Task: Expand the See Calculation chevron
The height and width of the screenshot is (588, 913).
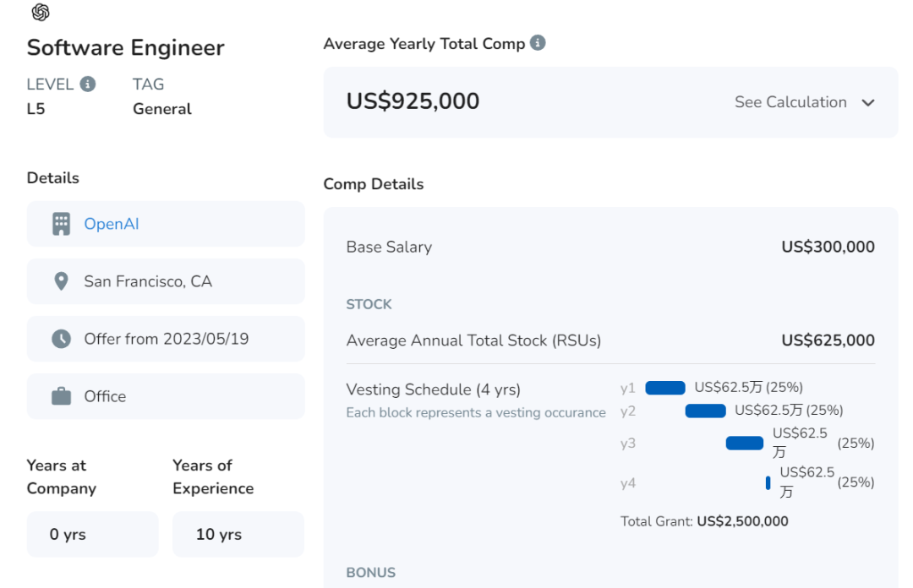Action: pos(868,102)
